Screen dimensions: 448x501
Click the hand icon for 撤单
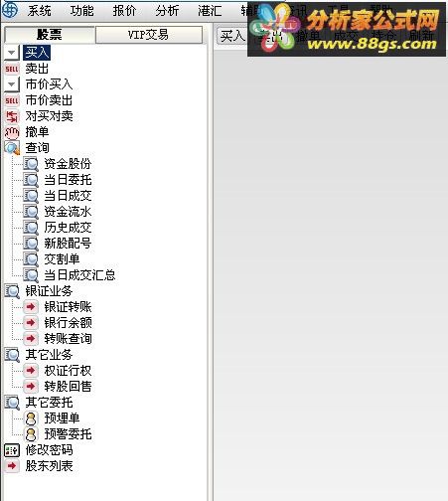click(12, 132)
